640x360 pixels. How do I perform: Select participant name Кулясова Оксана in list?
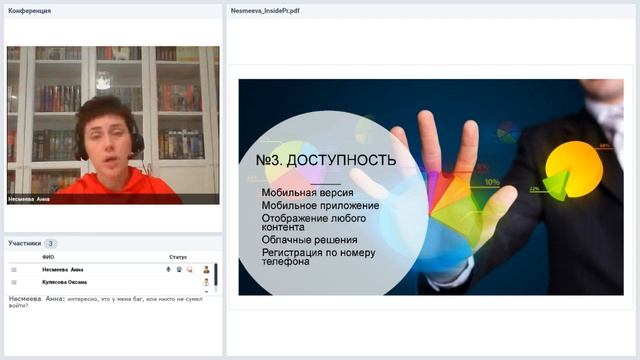point(64,282)
